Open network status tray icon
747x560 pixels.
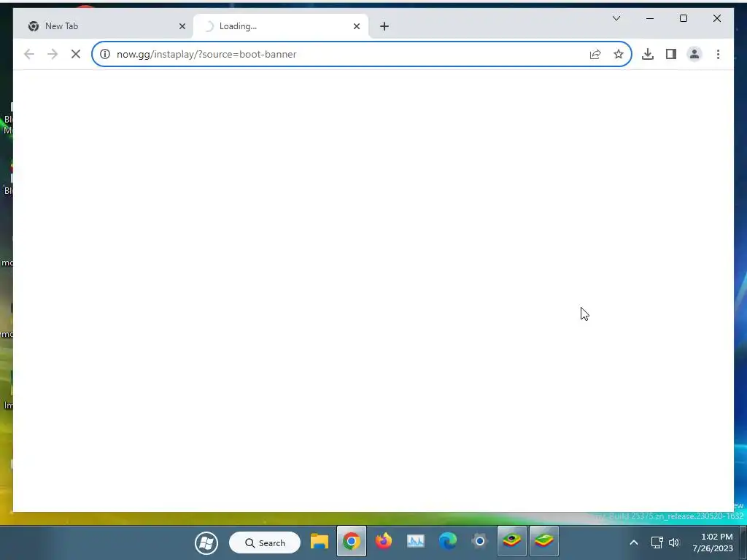coord(657,542)
